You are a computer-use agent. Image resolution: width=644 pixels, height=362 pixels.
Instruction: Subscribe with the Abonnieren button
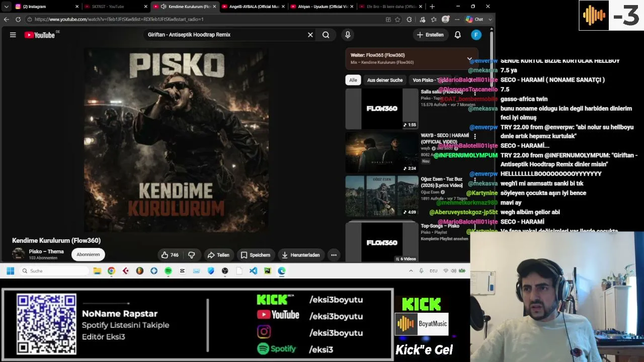tap(88, 254)
